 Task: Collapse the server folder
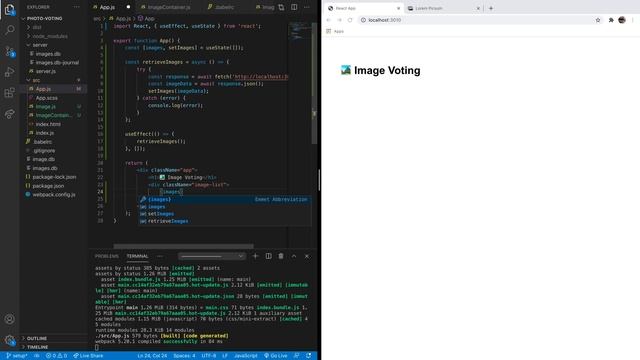40,45
